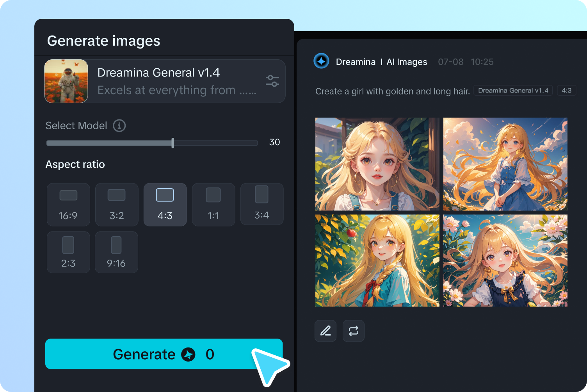Screen dimensions: 587x392
Task: Open the girl in blue dress sky image
Action: [x=505, y=164]
